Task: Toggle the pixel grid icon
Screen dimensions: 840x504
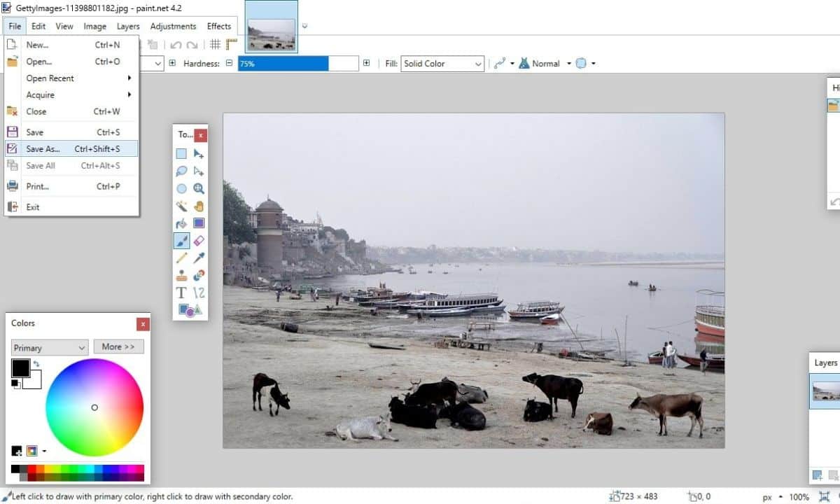Action: click(216, 44)
